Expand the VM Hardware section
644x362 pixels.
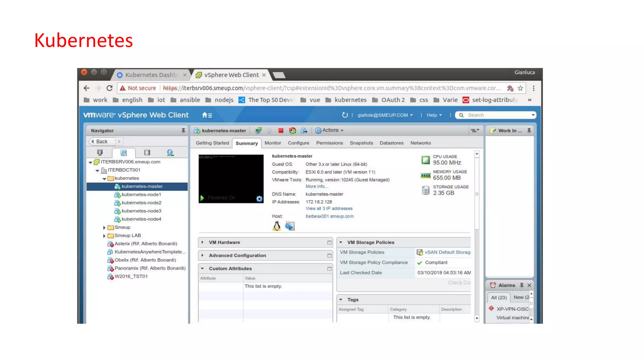(x=203, y=242)
